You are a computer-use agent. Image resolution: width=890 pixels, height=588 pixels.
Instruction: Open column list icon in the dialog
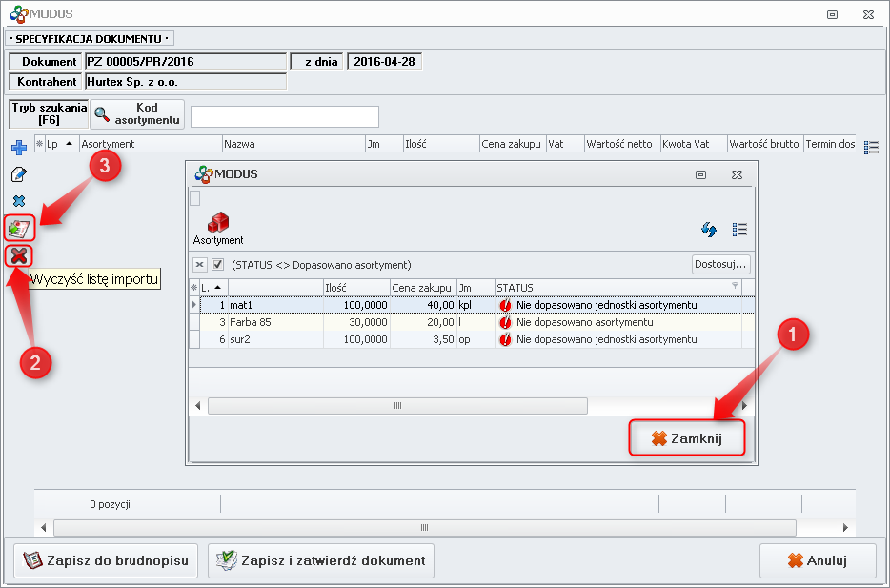click(739, 229)
